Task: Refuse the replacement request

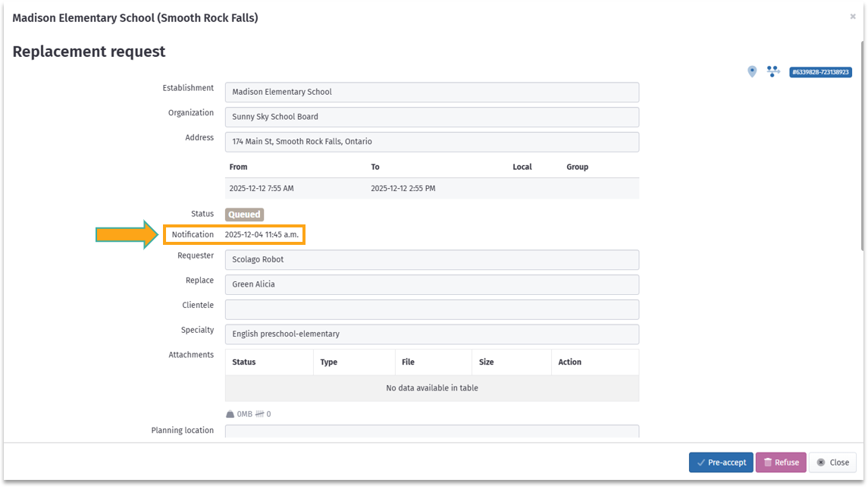Action: pyautogui.click(x=781, y=462)
